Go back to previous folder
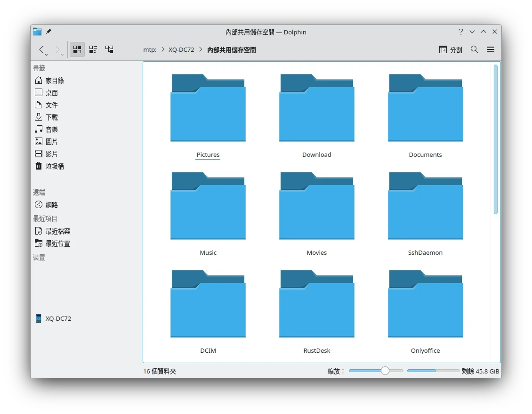532x414 pixels. pyautogui.click(x=41, y=49)
